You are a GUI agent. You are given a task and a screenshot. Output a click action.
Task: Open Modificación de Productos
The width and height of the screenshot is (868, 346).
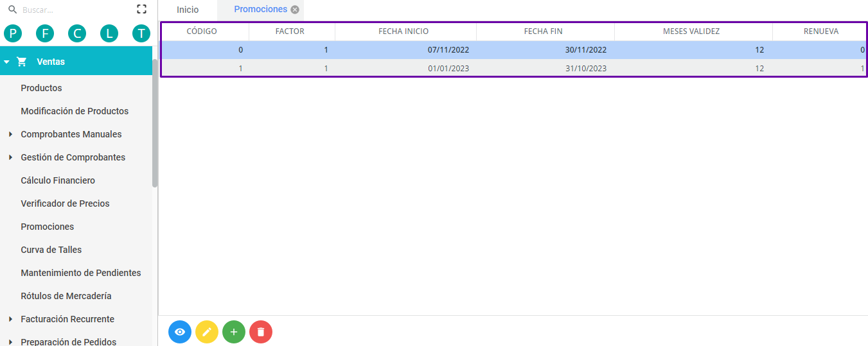coord(75,111)
